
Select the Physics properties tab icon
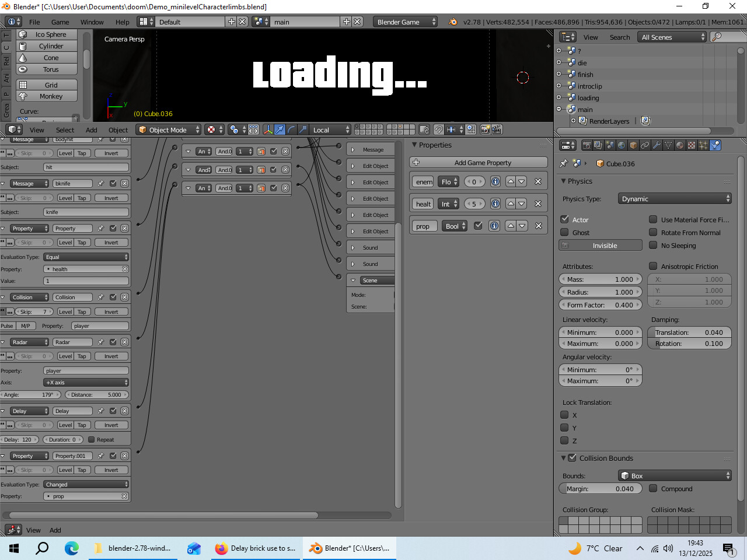pyautogui.click(x=715, y=145)
